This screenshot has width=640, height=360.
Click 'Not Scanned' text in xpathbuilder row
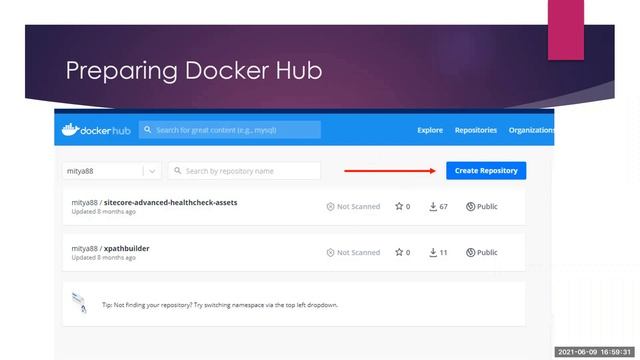coord(358,253)
